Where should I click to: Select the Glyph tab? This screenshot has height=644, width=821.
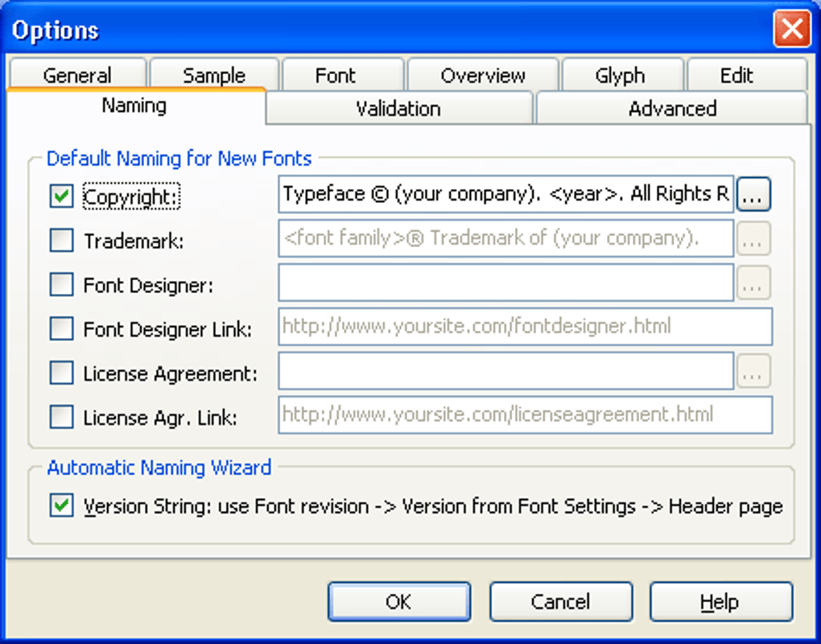(x=621, y=74)
